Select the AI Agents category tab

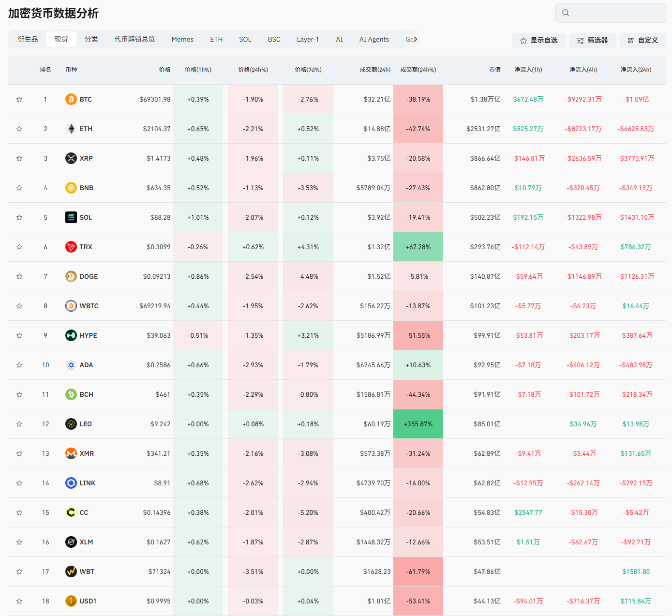[x=374, y=39]
